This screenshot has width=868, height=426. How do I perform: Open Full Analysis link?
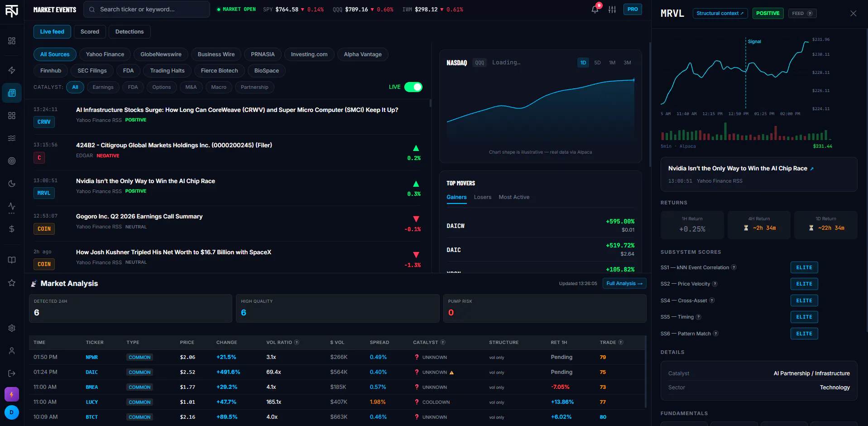[x=624, y=283]
